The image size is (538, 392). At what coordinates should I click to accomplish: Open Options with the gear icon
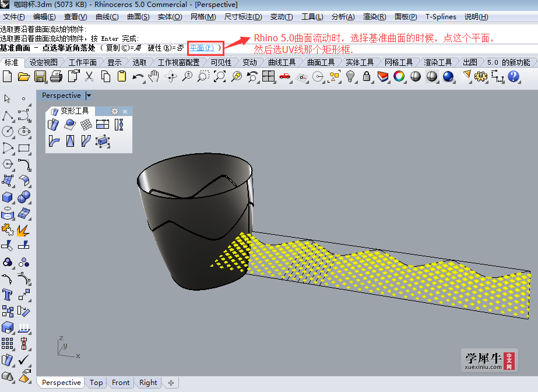click(x=481, y=76)
